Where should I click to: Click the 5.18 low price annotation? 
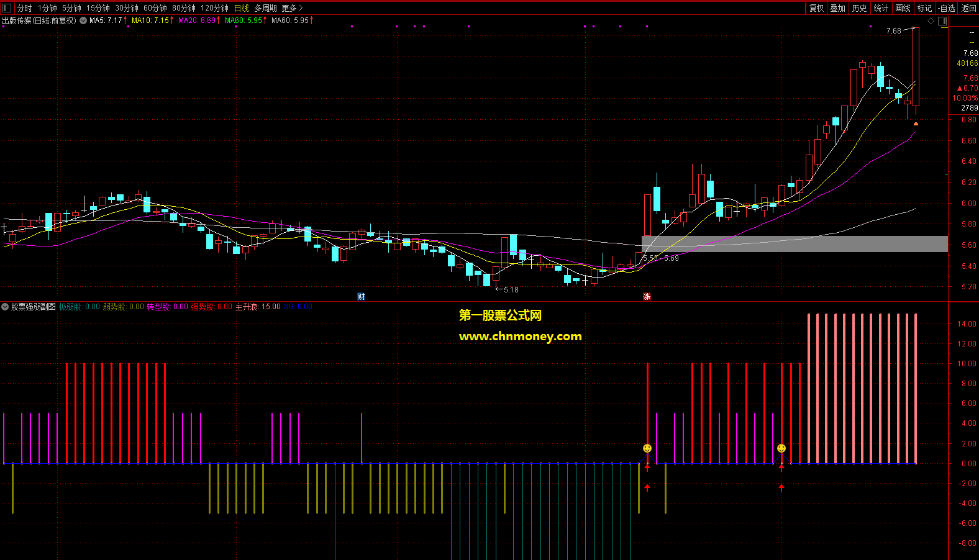[511, 290]
